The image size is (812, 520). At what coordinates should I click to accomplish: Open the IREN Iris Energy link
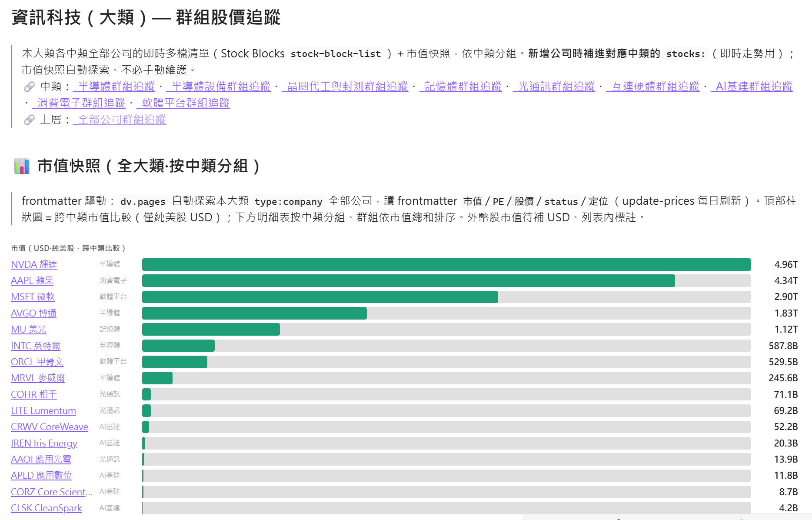point(44,443)
